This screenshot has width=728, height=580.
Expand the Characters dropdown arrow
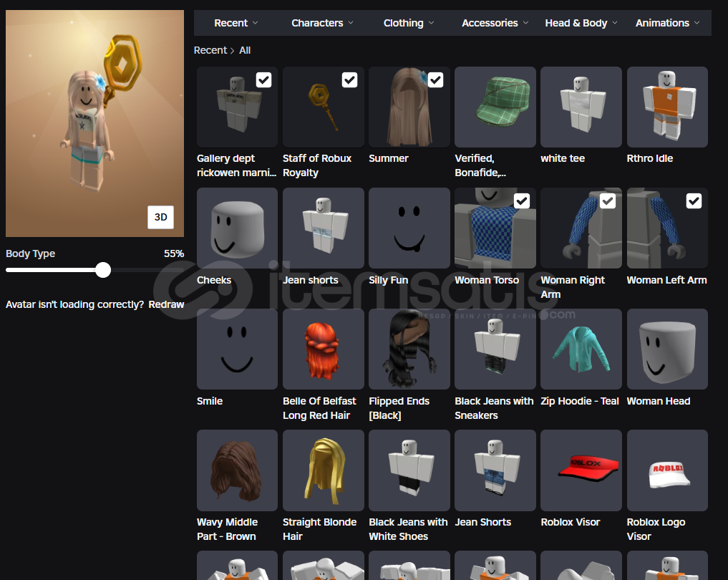pyautogui.click(x=351, y=23)
